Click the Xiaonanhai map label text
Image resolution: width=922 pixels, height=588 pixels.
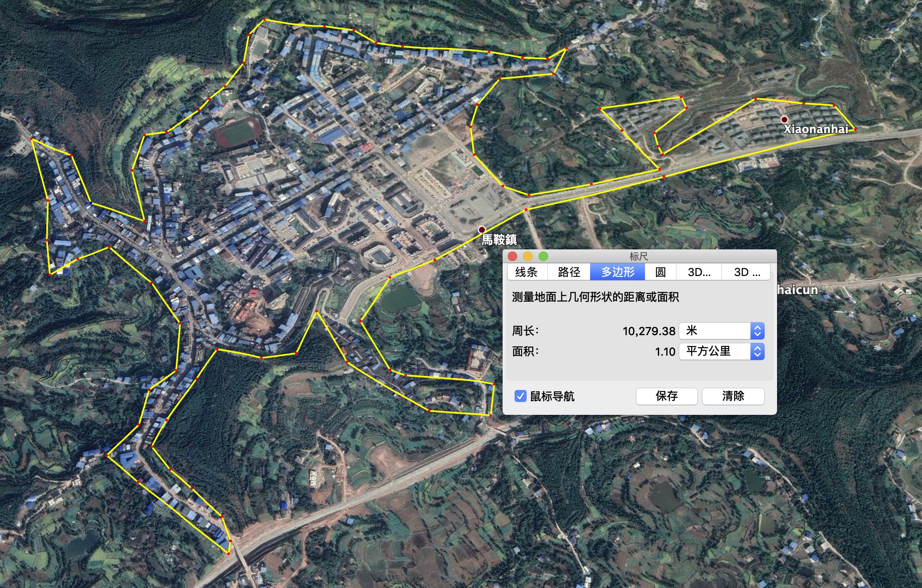click(816, 129)
